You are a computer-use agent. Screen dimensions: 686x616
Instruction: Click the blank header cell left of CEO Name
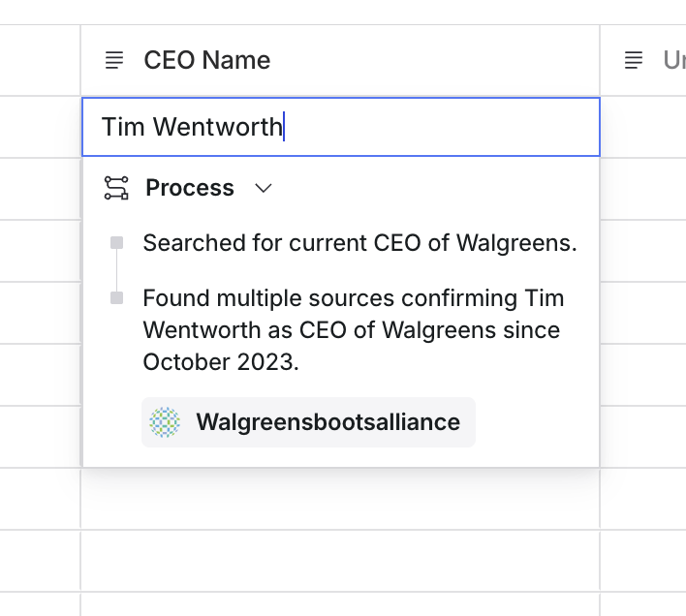(40, 60)
